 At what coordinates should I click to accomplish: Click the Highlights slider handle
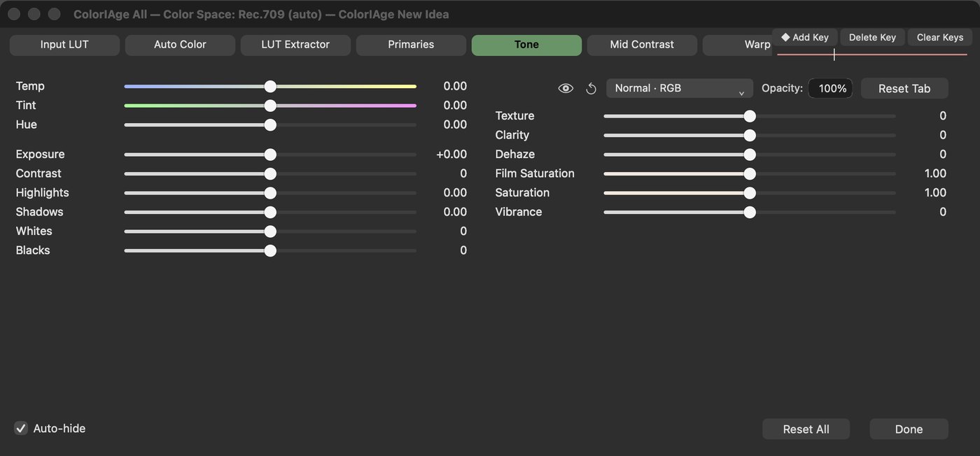click(270, 193)
